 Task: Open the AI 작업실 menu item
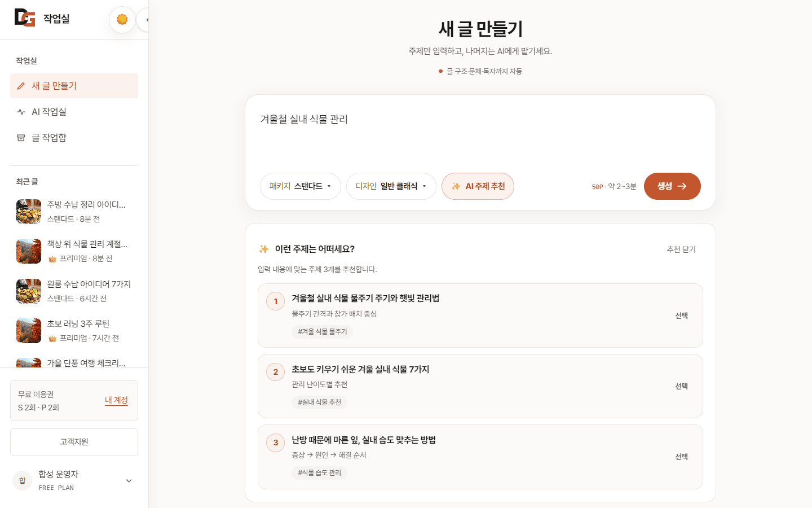click(x=74, y=112)
